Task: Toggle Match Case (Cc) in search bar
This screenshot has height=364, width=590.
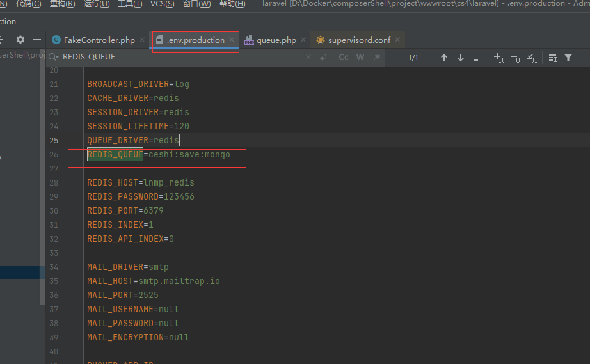Action: [344, 57]
